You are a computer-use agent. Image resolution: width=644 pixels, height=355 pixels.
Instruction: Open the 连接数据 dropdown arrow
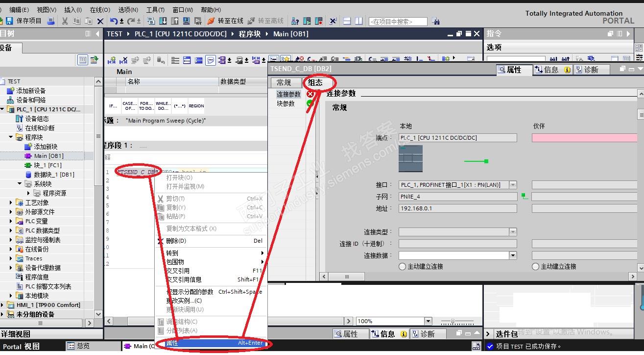(x=513, y=255)
